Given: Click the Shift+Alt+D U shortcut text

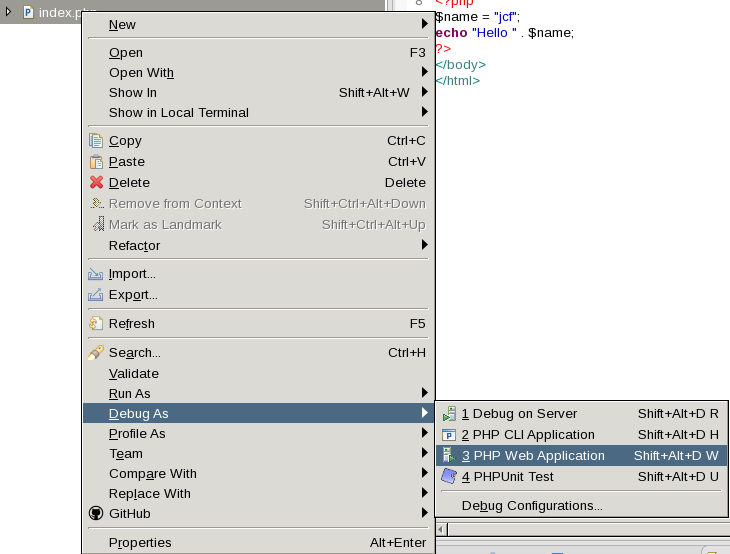Looking at the screenshot, I should 678,476.
